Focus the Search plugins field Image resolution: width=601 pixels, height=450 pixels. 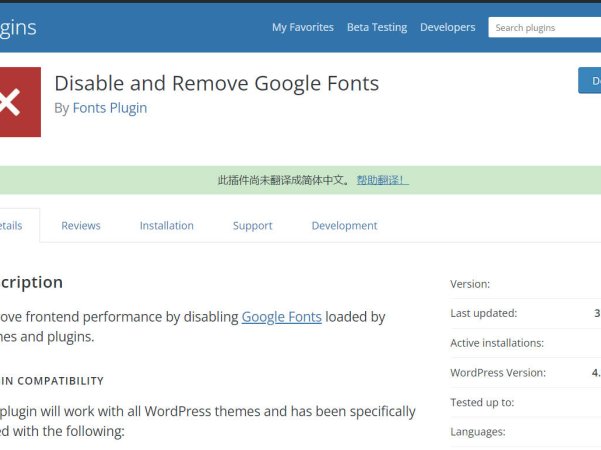(x=543, y=27)
